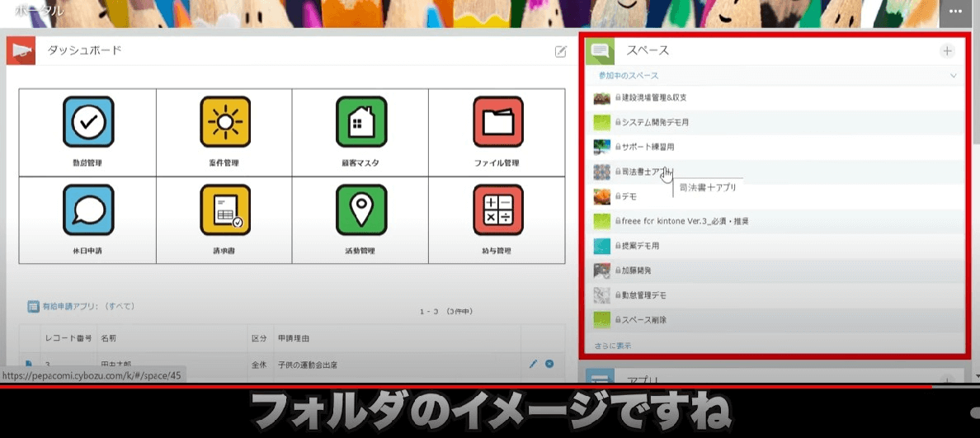Collapse the 参加中のスペース list chevron
This screenshot has height=438, width=980.
(x=953, y=76)
